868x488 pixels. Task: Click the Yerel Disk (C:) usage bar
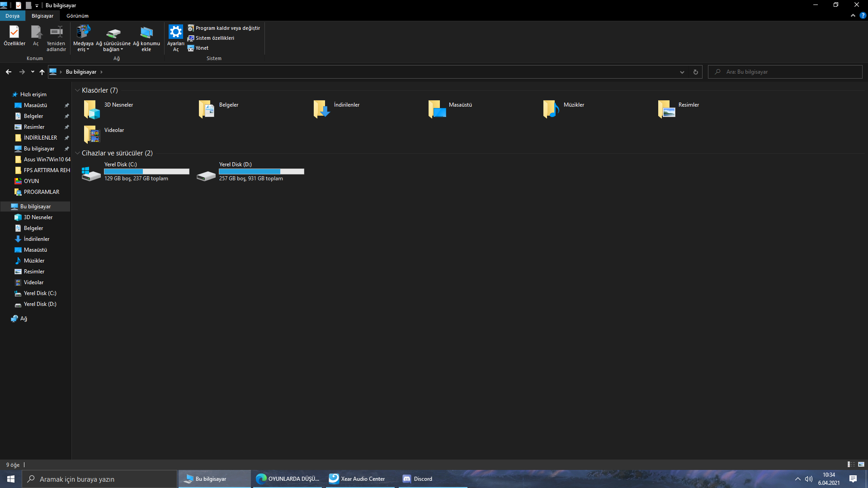pyautogui.click(x=146, y=171)
